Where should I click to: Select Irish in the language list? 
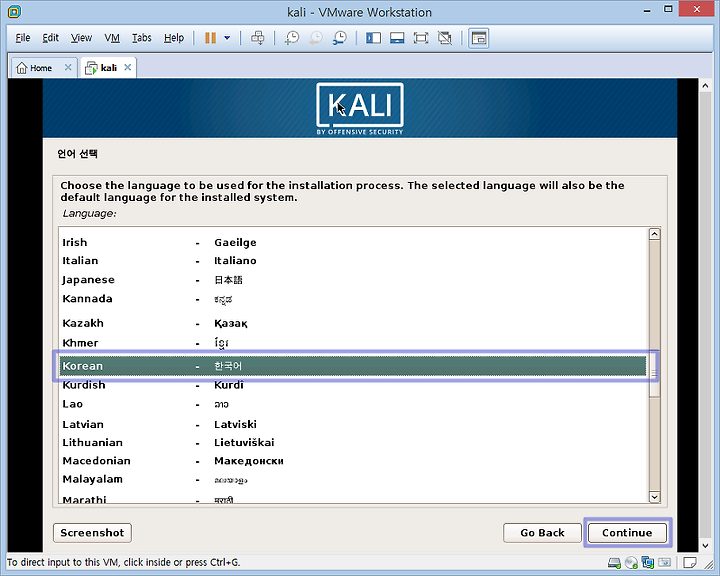point(353,243)
